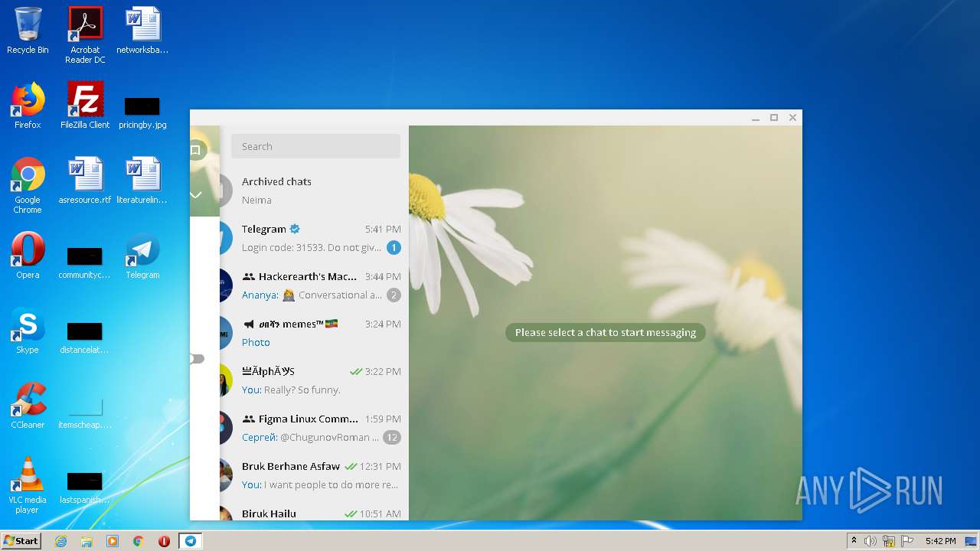Open the Telegram service chat with login code
Viewport: 980px width, 551px height.
coord(314,238)
